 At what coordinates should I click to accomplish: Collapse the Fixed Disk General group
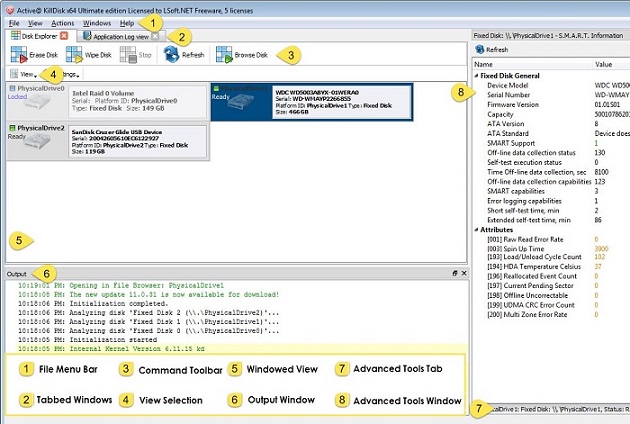477,76
